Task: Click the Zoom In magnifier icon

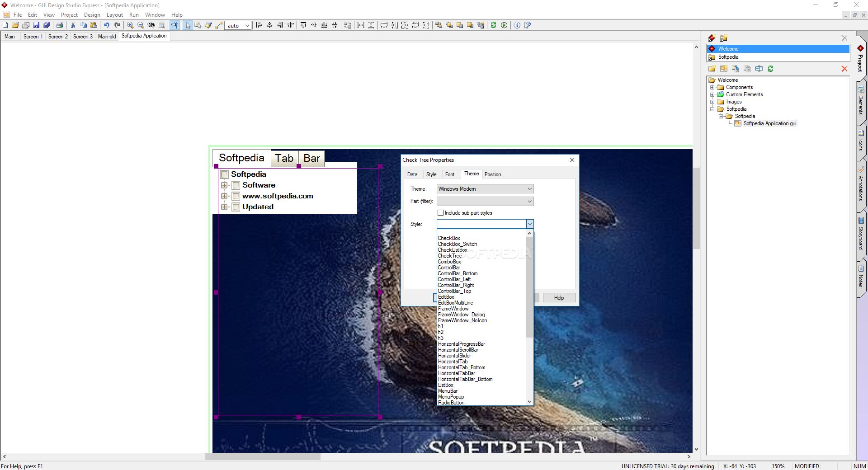Action: [130, 25]
